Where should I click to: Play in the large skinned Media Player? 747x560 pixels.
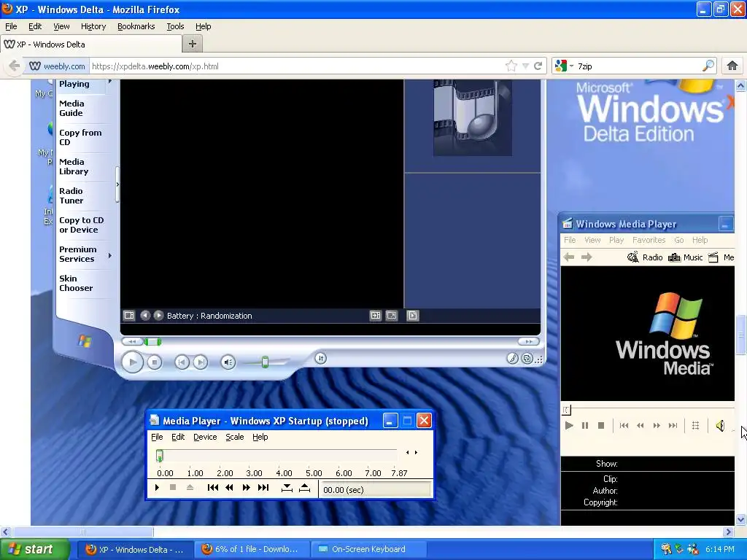pyautogui.click(x=133, y=362)
